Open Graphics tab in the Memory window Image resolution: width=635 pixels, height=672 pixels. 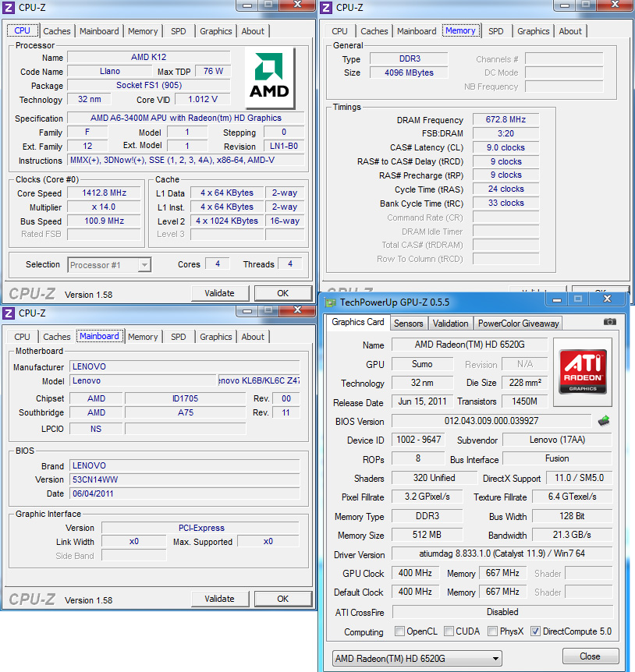click(533, 31)
